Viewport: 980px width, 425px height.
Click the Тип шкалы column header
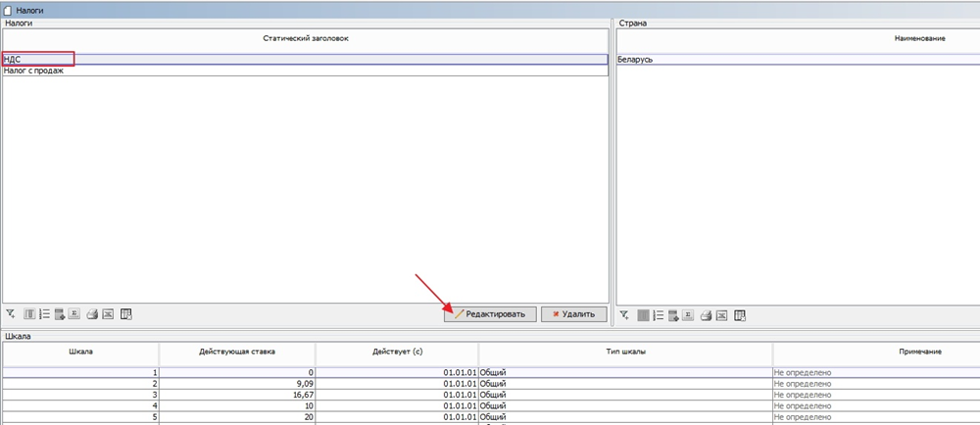click(625, 351)
